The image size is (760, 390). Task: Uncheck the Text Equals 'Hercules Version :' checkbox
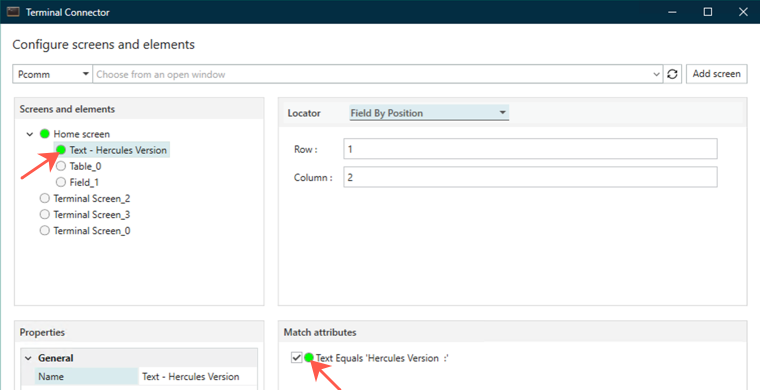point(296,358)
